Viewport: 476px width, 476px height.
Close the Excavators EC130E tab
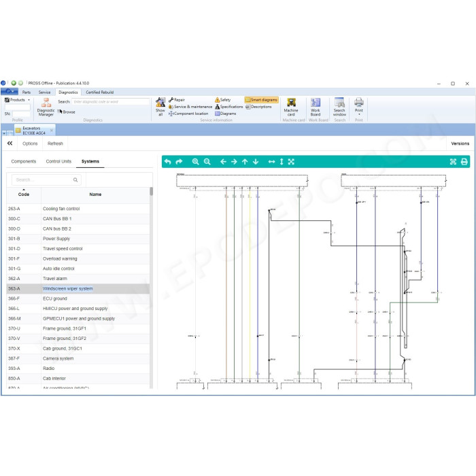click(x=52, y=131)
